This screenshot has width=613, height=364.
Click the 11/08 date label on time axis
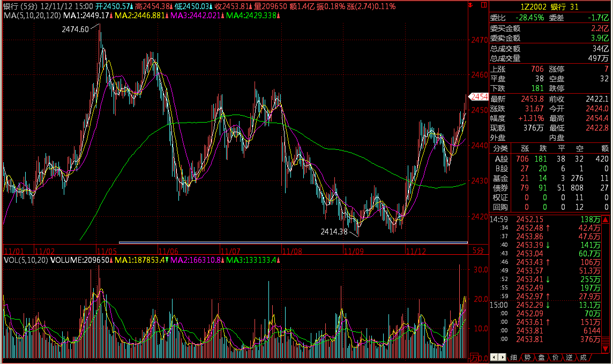292,251
